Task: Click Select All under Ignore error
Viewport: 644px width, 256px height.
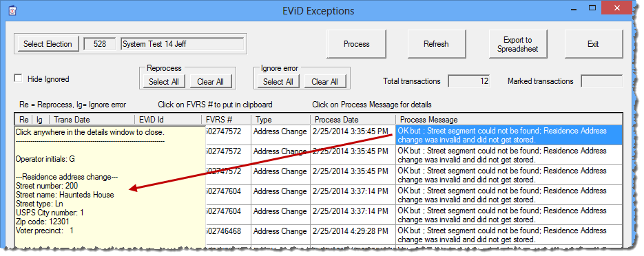Action: coord(278,82)
